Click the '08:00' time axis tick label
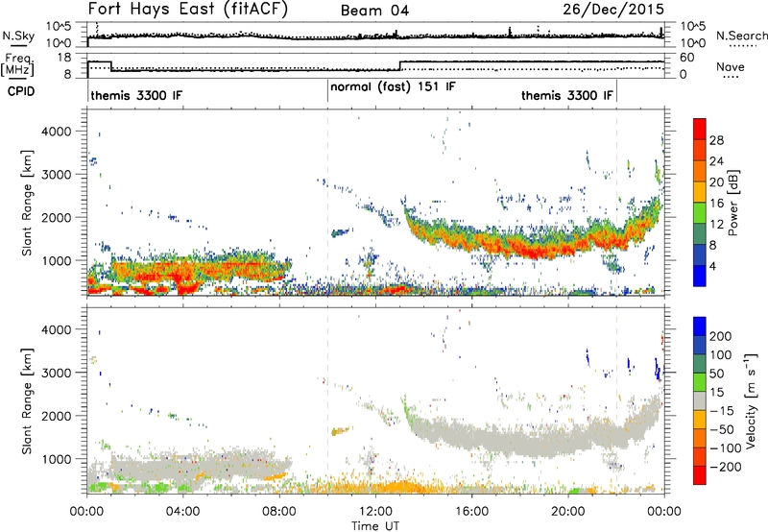 pos(279,512)
